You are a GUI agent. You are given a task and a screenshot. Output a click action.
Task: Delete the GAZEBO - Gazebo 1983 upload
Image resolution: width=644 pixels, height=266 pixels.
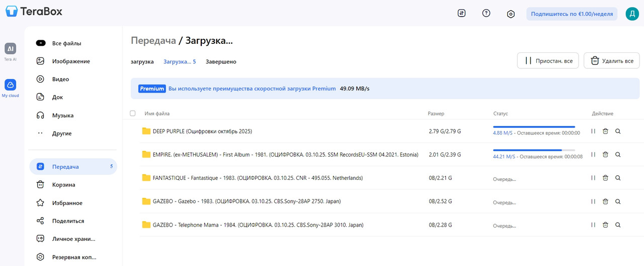coord(605,202)
